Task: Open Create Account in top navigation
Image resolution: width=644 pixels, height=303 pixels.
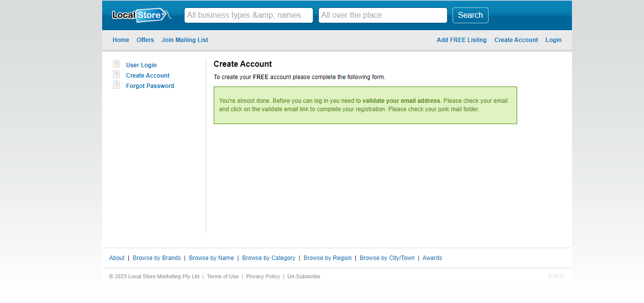Action: tap(516, 40)
